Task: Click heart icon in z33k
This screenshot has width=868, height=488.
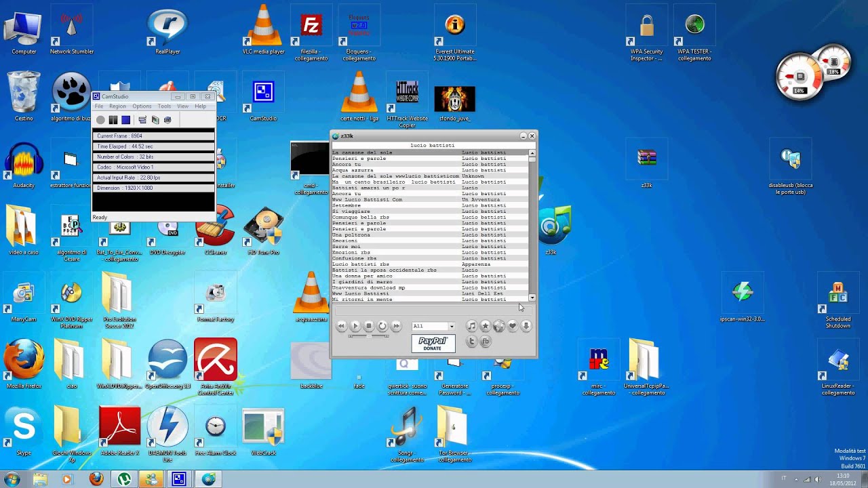Action: coord(512,326)
